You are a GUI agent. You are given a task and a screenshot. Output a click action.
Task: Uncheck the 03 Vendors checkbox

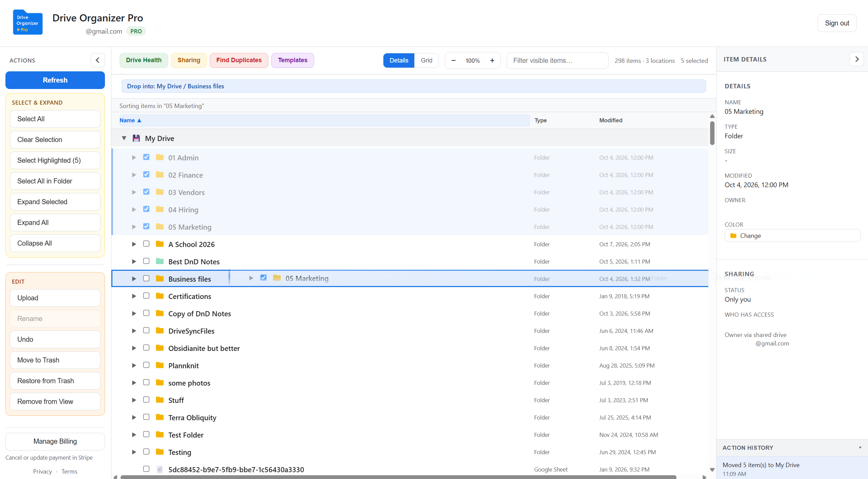pyautogui.click(x=146, y=192)
